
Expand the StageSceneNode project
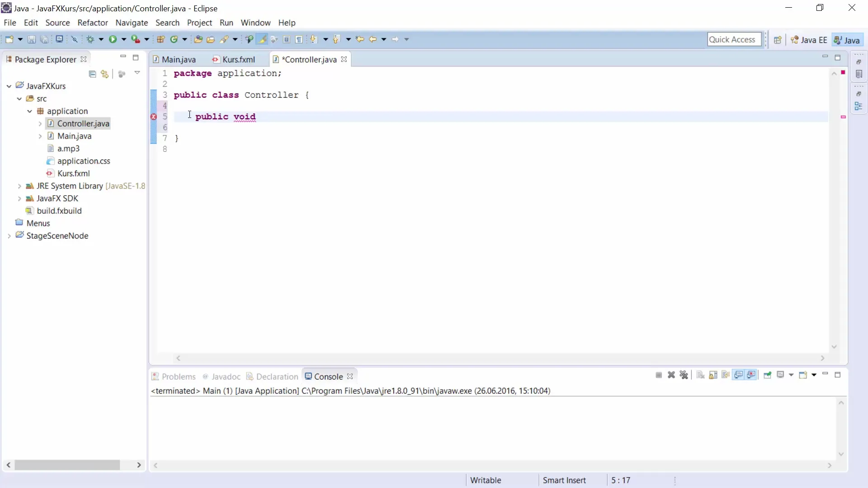(x=9, y=236)
